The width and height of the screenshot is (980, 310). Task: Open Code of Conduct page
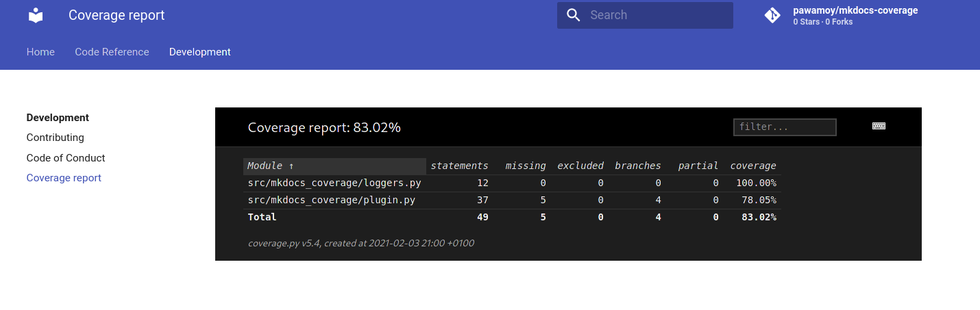pos(66,158)
